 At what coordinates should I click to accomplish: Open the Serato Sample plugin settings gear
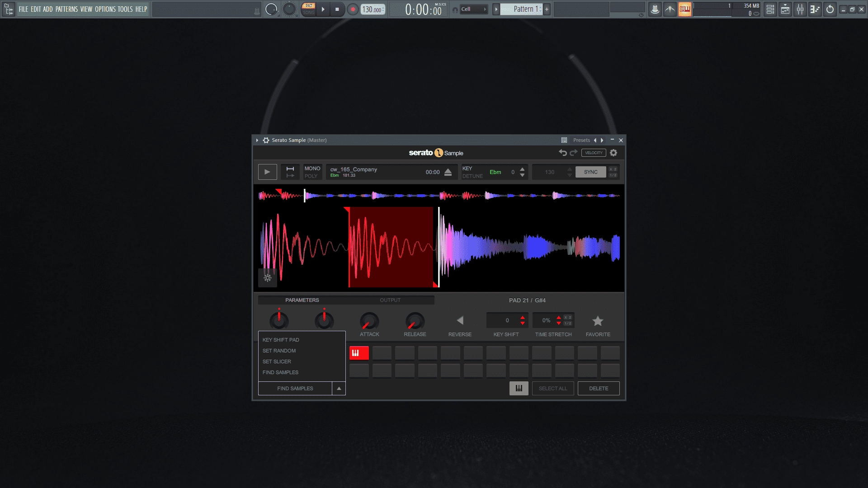click(x=613, y=153)
